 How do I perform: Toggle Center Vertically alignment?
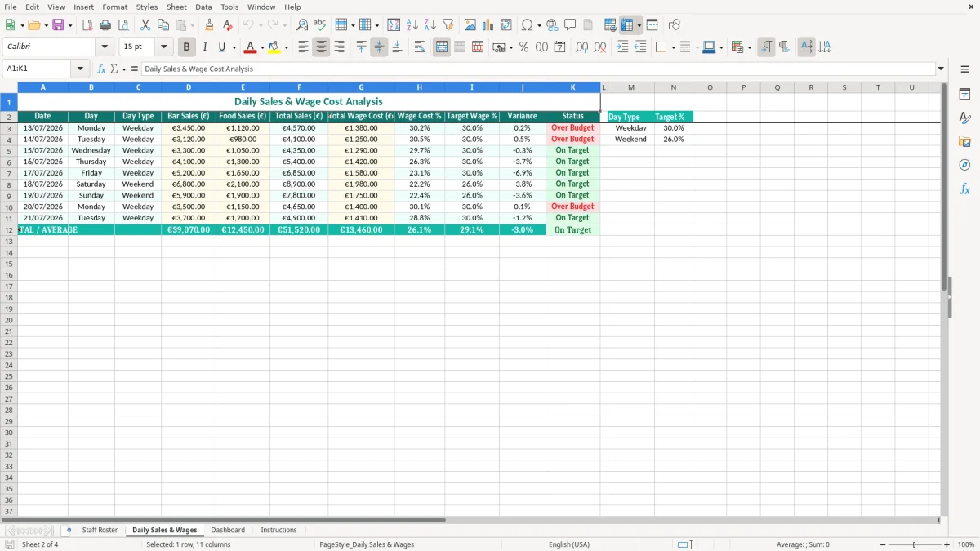tap(379, 47)
